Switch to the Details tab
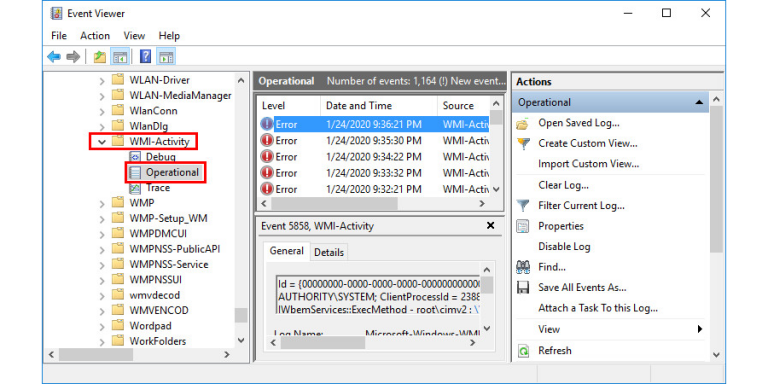The width and height of the screenshot is (768, 384). click(x=329, y=252)
